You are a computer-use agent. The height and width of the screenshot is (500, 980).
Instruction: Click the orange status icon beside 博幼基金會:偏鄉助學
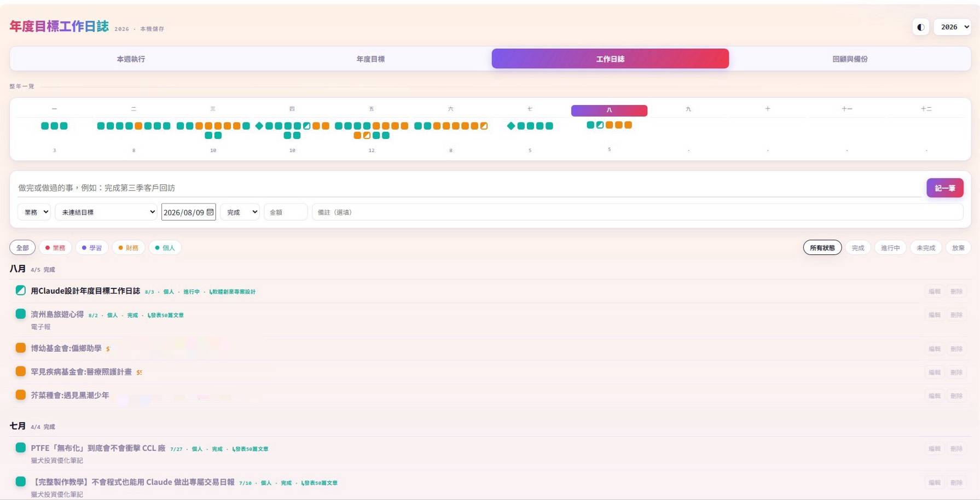click(21, 348)
